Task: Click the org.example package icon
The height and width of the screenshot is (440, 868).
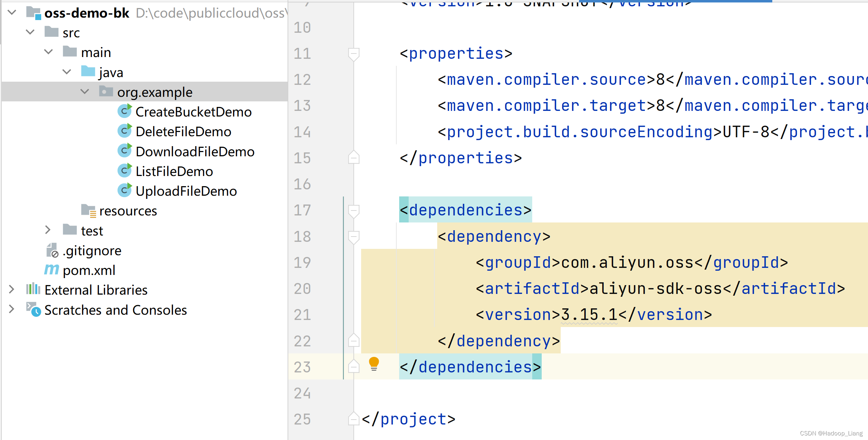Action: [x=106, y=91]
